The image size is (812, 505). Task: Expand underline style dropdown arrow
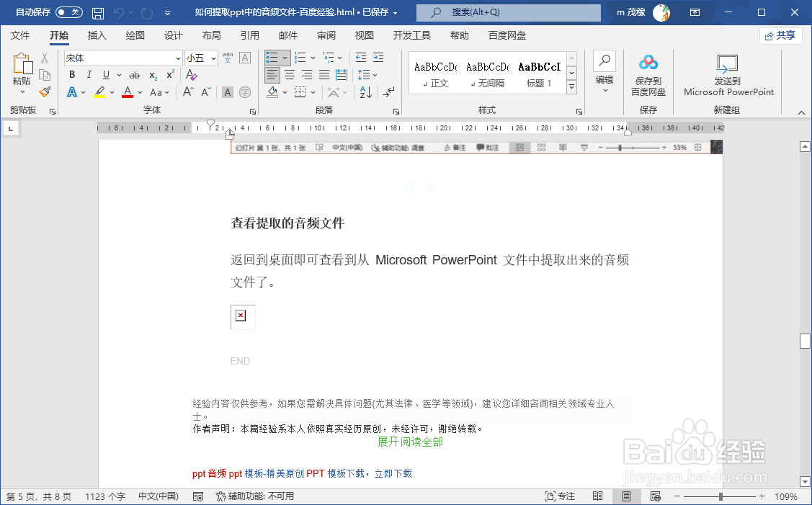[x=119, y=75]
